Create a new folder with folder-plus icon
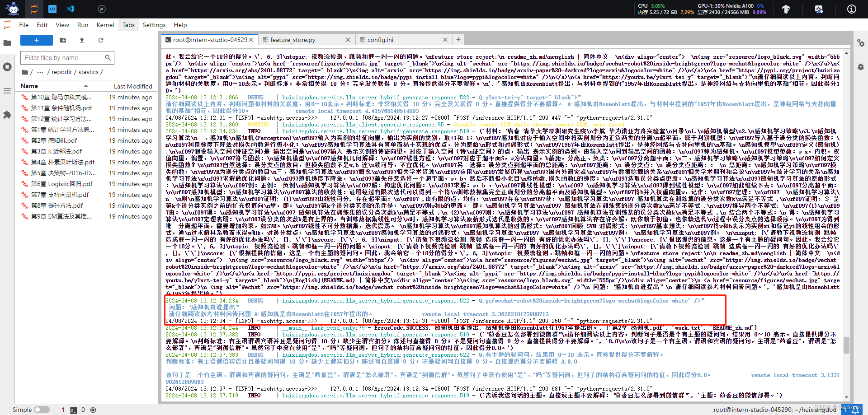The height and width of the screenshot is (415, 868). [x=63, y=40]
